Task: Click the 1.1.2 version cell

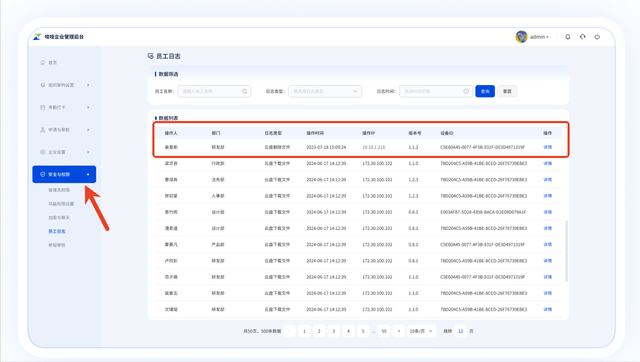Action: click(413, 147)
